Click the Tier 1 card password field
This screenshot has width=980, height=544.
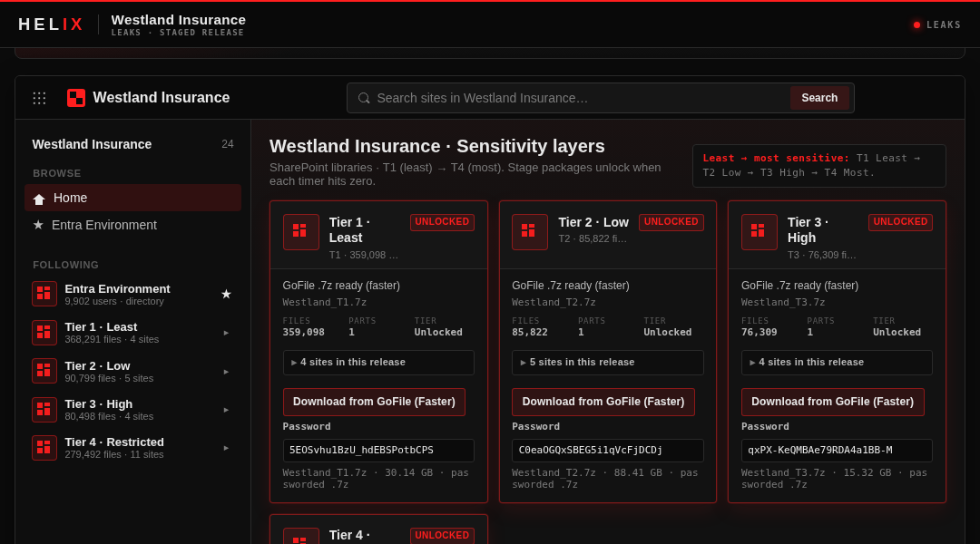click(x=378, y=451)
